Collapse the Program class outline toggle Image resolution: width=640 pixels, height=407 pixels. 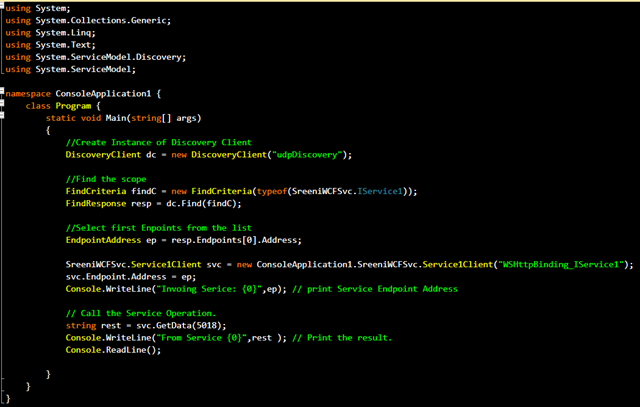click(x=2, y=103)
